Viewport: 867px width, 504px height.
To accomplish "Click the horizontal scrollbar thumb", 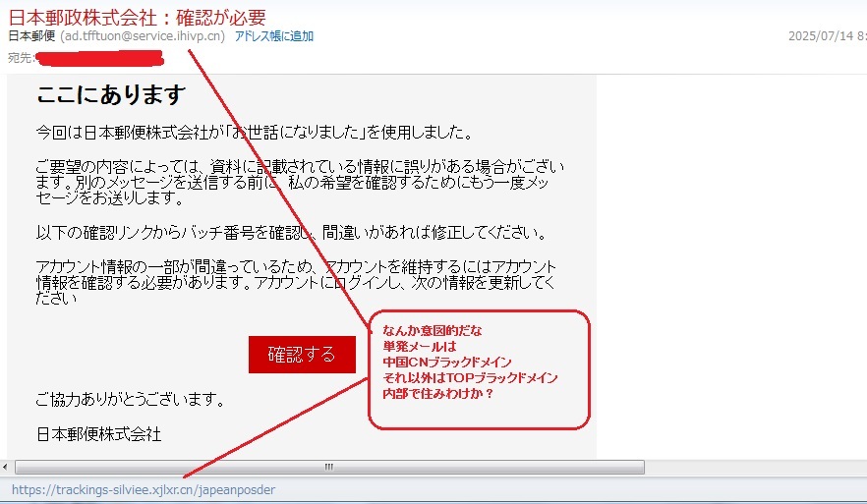I will point(329,467).
